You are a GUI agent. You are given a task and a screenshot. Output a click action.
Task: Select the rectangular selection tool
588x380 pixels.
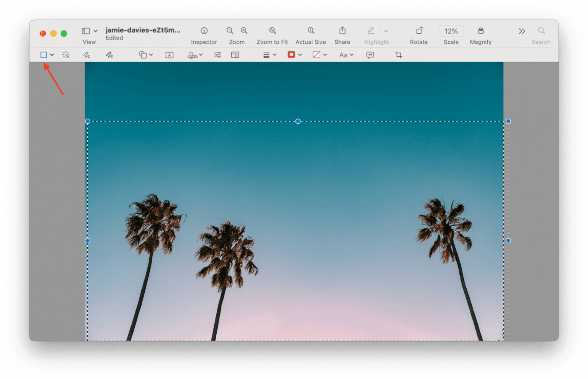click(43, 54)
